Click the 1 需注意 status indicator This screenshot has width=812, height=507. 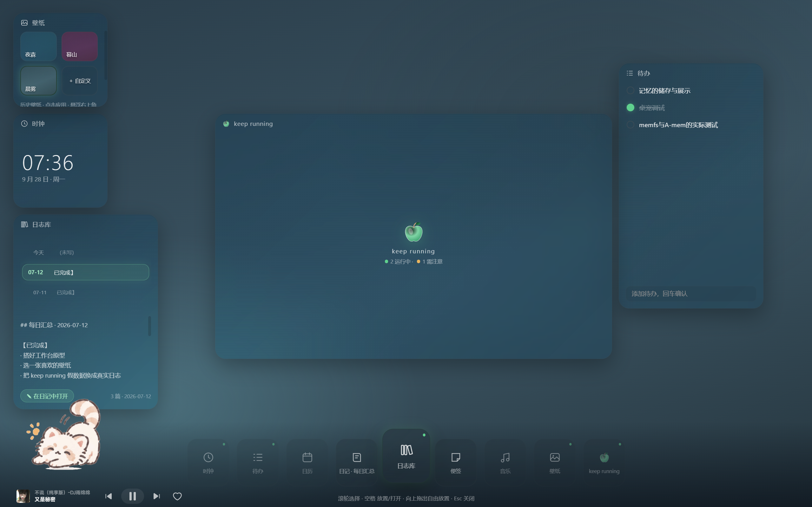tap(430, 262)
